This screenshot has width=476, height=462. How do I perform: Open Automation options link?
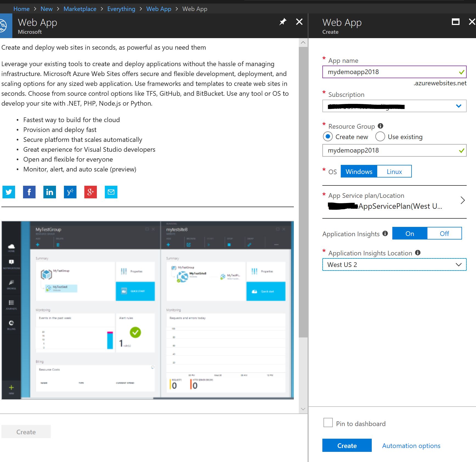[411, 446]
